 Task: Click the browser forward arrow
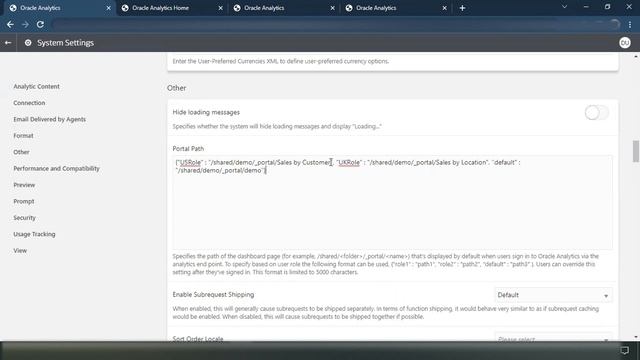(x=25, y=24)
